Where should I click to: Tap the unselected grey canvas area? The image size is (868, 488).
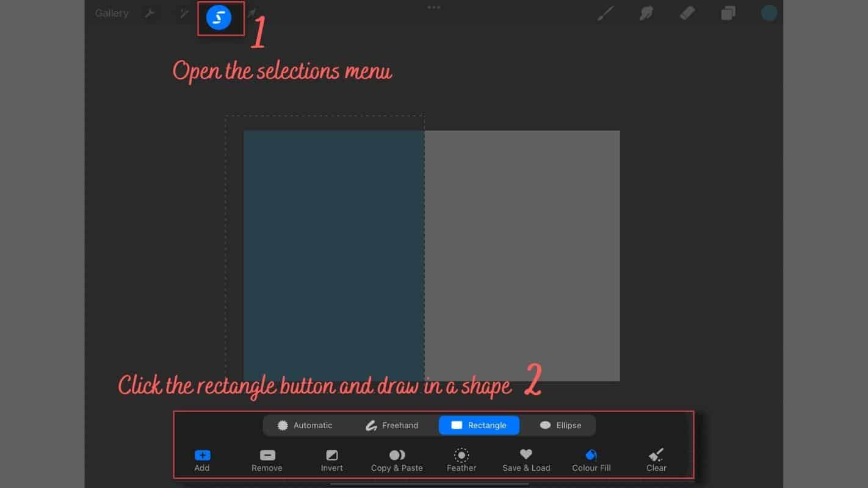point(523,256)
